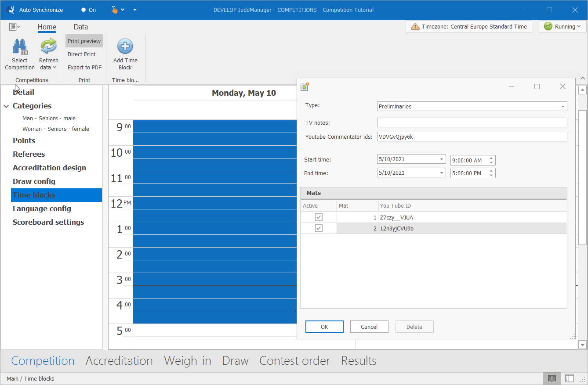
Task: Switch to the Home ribbon tab
Action: (x=47, y=27)
